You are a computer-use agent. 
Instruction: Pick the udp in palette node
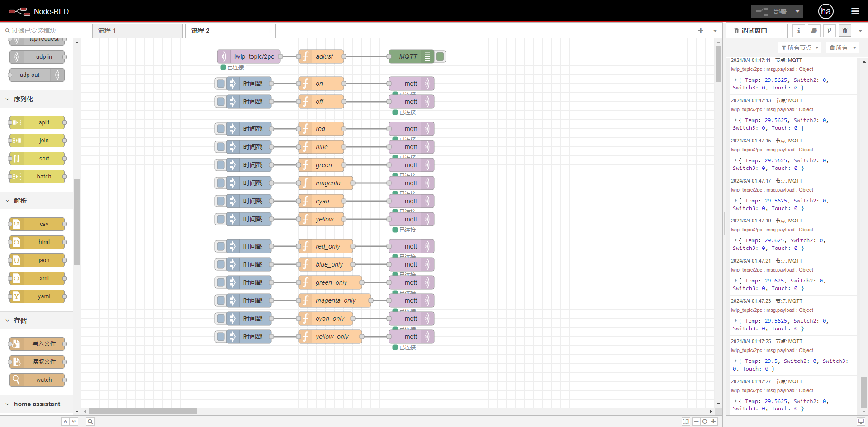(x=37, y=57)
